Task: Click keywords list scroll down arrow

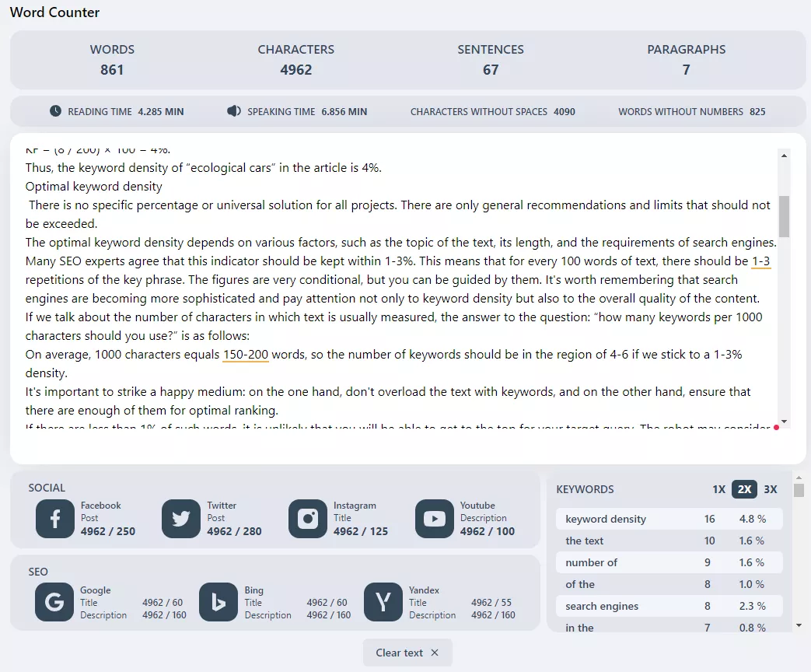Action: (x=799, y=625)
